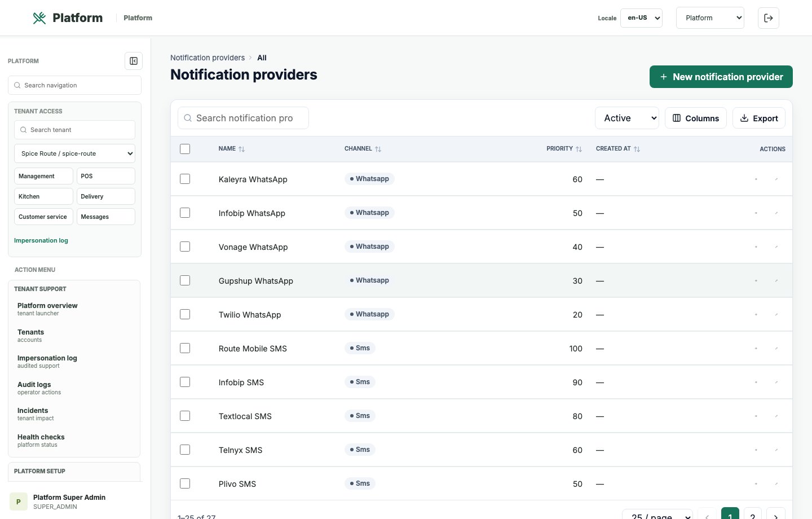The width and height of the screenshot is (812, 519).
Task: Sort the table by Priority
Action: pos(564,149)
